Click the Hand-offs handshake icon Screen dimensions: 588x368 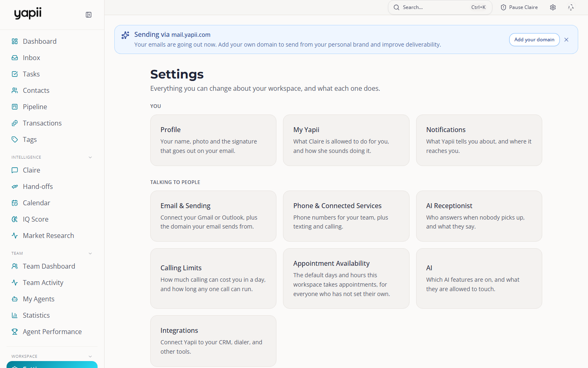15,186
